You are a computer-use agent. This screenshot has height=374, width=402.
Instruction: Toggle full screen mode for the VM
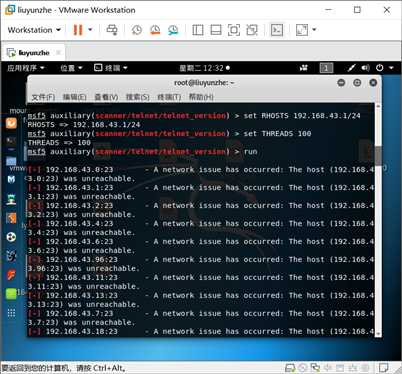coord(234,30)
